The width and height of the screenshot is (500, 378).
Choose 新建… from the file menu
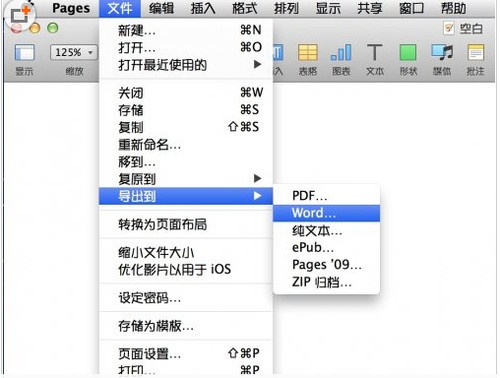186,30
